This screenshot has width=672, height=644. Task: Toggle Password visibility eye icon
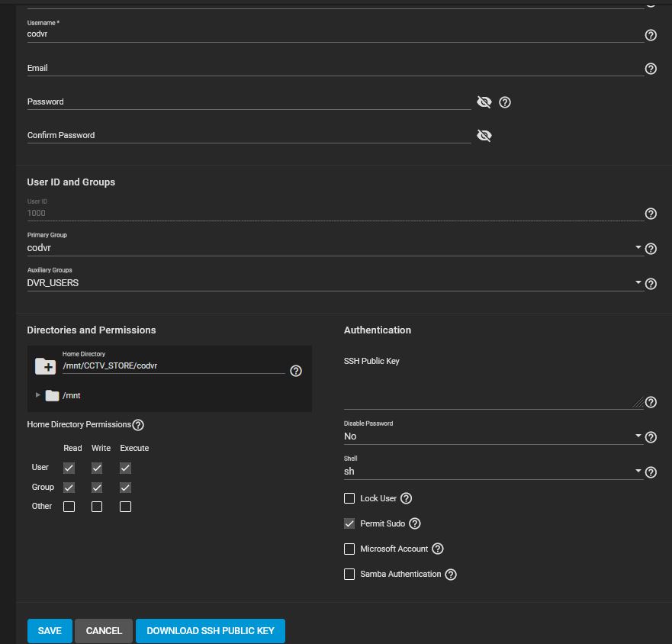click(484, 102)
